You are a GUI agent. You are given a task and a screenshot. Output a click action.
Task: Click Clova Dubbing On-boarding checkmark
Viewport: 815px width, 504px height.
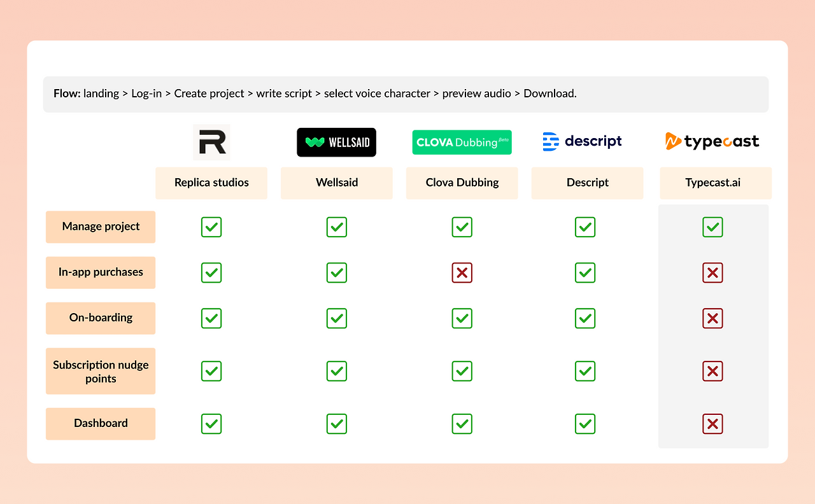[462, 318]
